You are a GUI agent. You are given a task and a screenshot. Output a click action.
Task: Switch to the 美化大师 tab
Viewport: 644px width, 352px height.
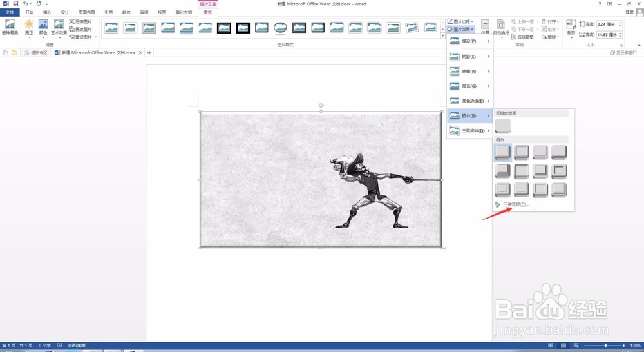tap(184, 12)
